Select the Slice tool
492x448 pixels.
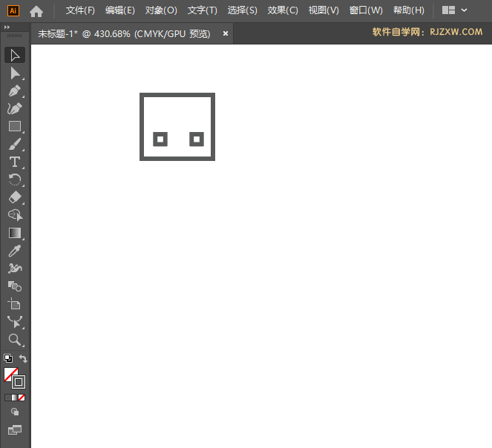tap(15, 322)
